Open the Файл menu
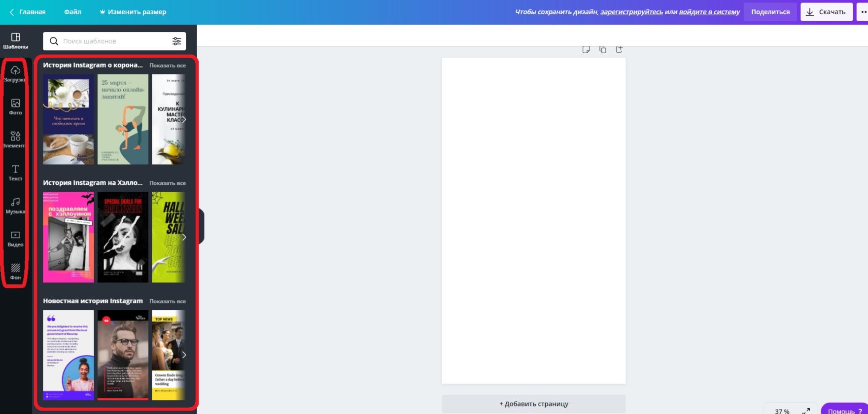 (x=72, y=12)
